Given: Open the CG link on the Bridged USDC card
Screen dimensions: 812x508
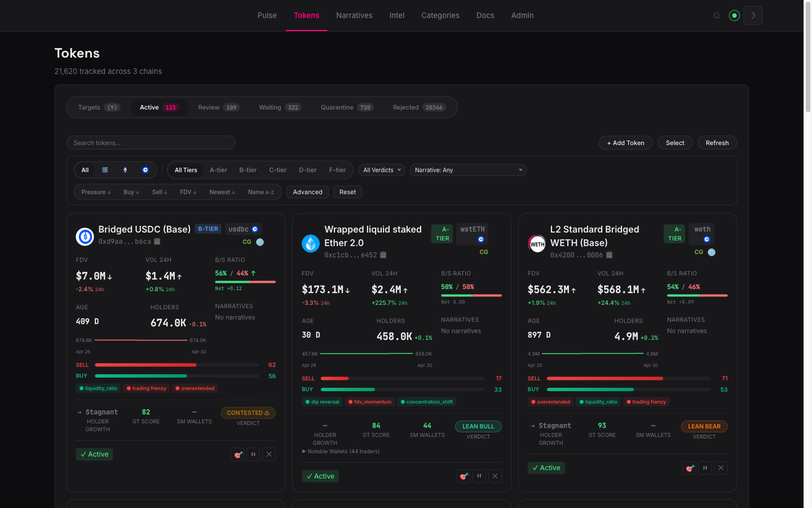Looking at the screenshot, I should tap(247, 242).
